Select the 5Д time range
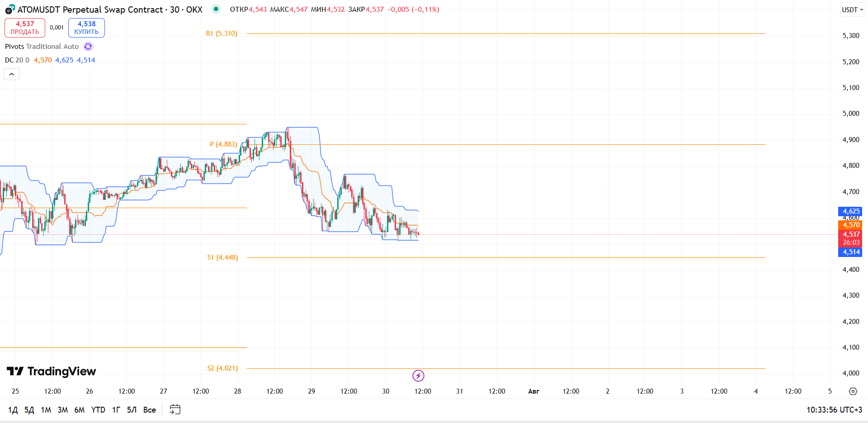 coord(29,410)
